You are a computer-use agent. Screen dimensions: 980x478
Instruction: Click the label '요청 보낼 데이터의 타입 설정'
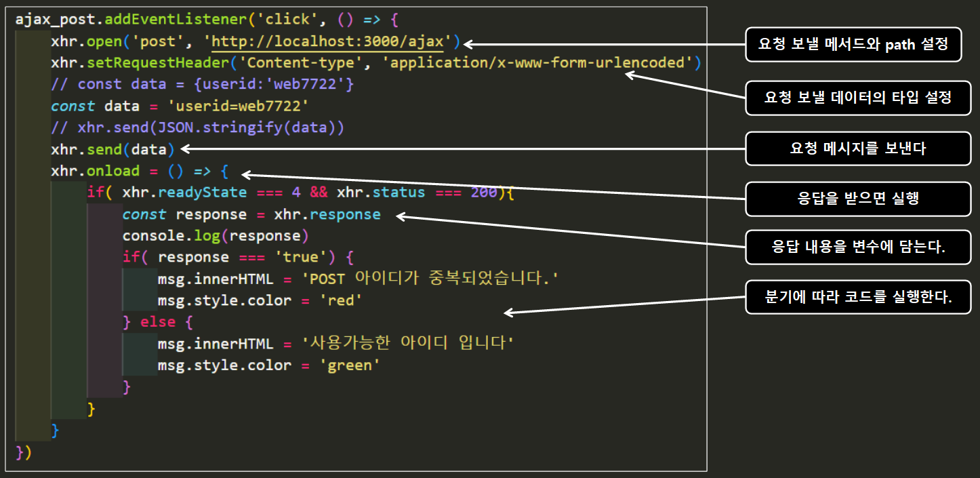coord(858,97)
